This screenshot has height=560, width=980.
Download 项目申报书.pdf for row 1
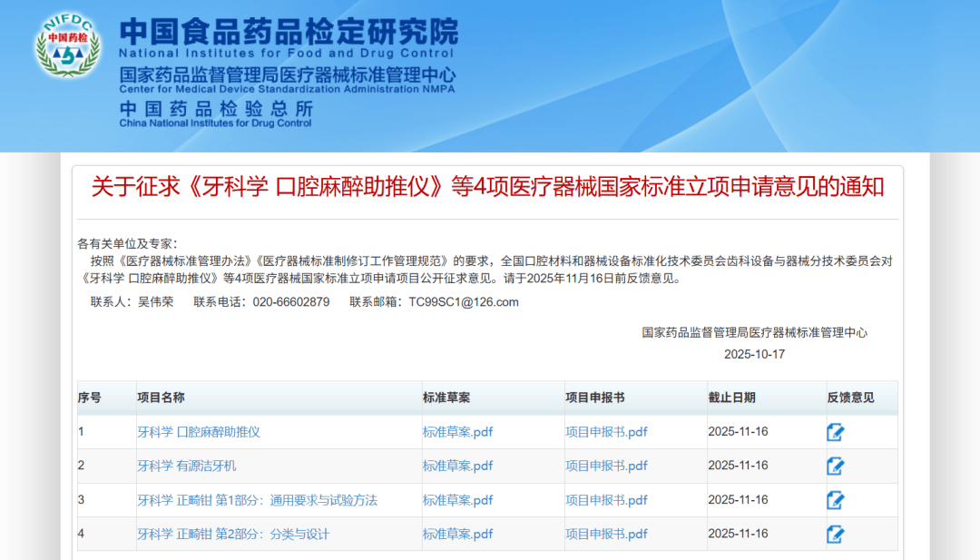tap(606, 432)
